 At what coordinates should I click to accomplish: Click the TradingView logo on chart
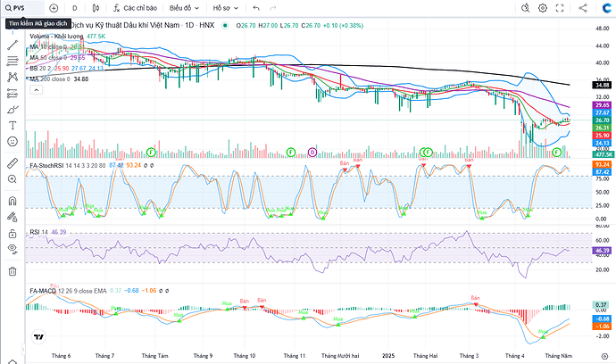[x=39, y=336]
